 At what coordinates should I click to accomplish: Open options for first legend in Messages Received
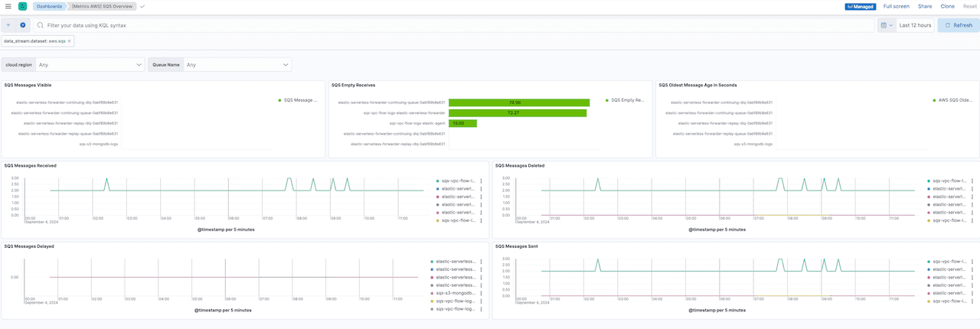481,181
